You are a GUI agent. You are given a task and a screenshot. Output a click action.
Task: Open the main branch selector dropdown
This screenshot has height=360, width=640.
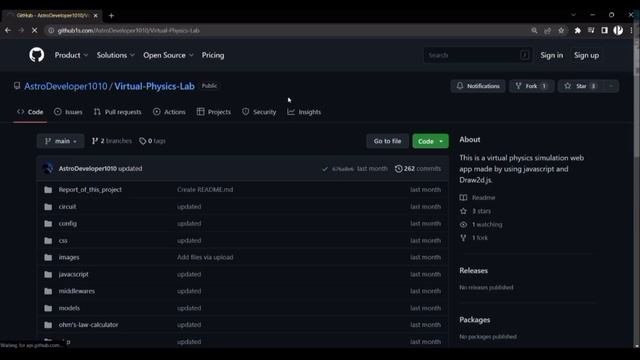pyautogui.click(x=60, y=141)
